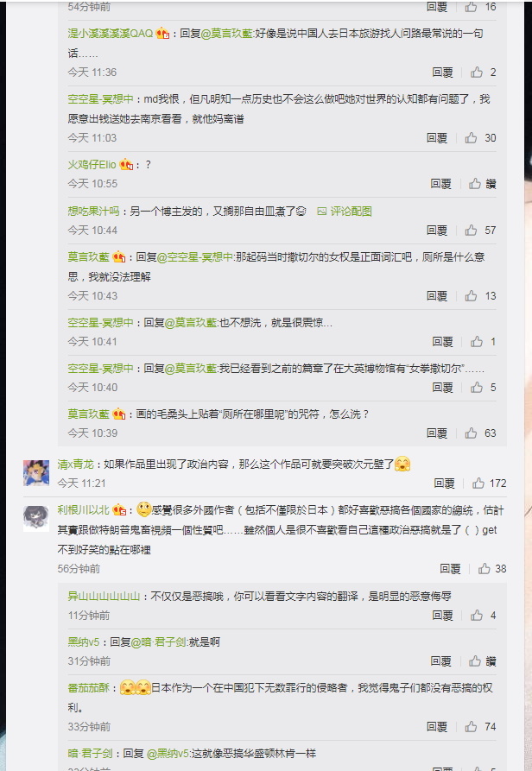Screen dimensions: 532x771
Task: Open 湿小溪溪溪溪QAQ's username link
Action: (x=111, y=34)
